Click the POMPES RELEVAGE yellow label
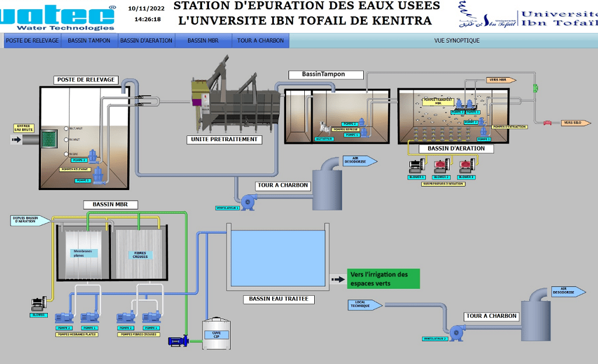The image size is (598, 364). point(75,169)
